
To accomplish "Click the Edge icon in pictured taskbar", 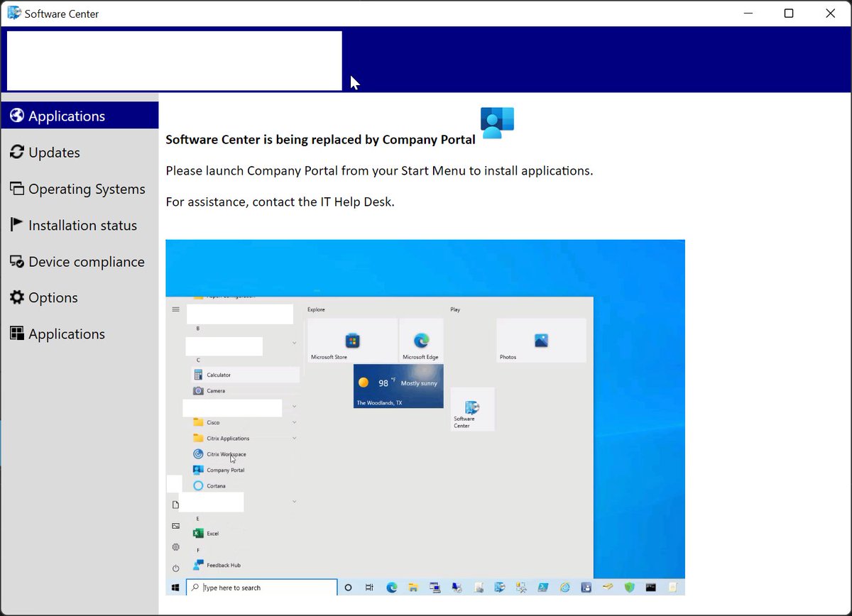I will tap(391, 588).
